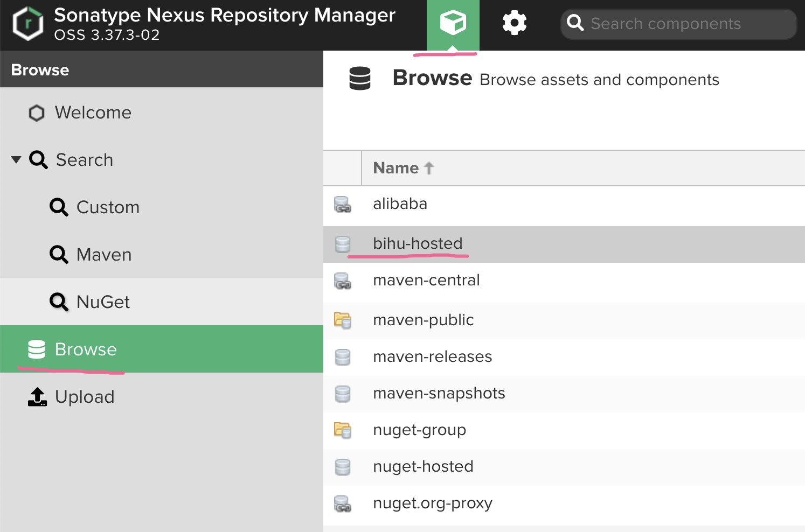Click the Maven search magnifier icon
Viewport: 805px width, 532px height.
pyautogui.click(x=59, y=255)
